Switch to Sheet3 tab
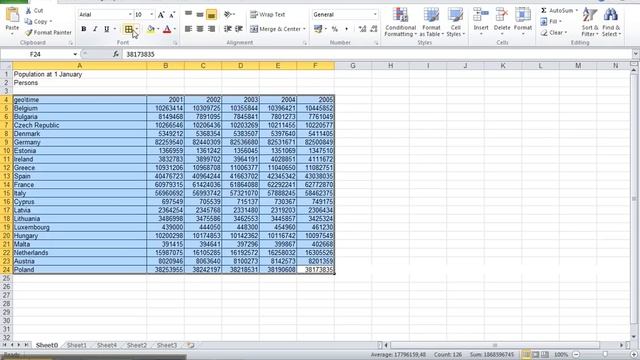The height and width of the screenshot is (360, 640). coord(167,345)
